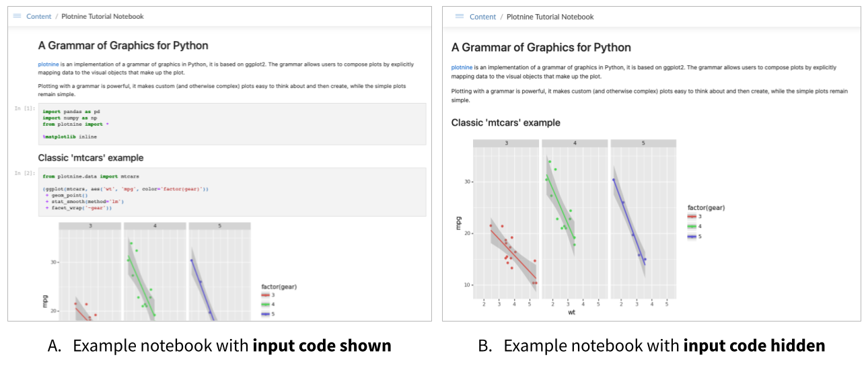Click the facet 3 panel in right plot
The width and height of the screenshot is (868, 376).
tap(506, 223)
